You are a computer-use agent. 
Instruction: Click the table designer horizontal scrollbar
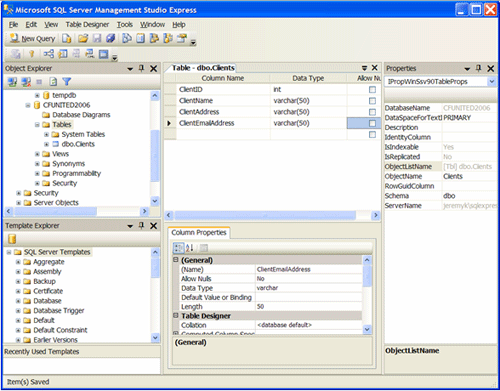265,216
